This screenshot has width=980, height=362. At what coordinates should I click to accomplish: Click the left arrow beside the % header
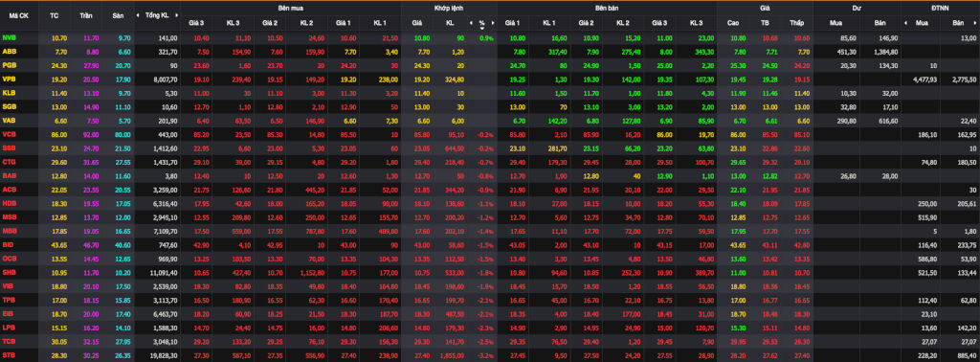(471, 23)
